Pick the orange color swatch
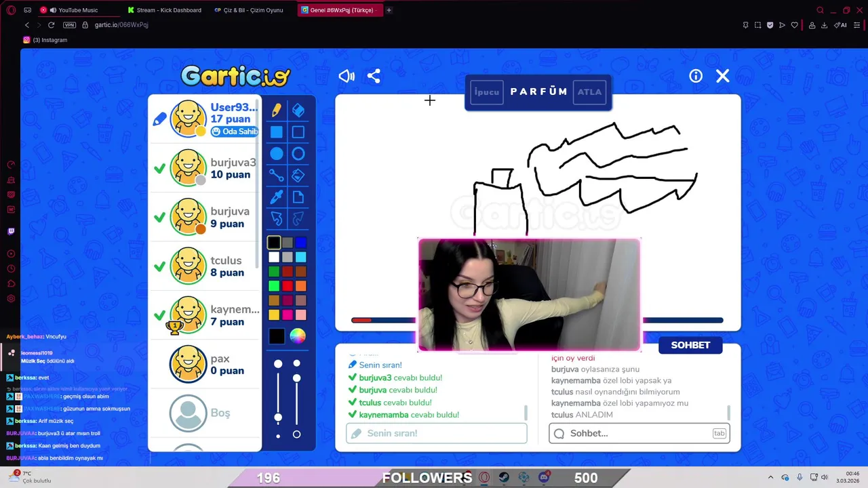This screenshot has width=868, height=488. [301, 286]
